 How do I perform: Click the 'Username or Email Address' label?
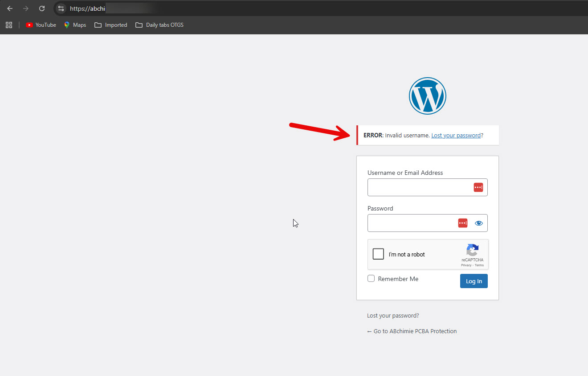coord(405,173)
